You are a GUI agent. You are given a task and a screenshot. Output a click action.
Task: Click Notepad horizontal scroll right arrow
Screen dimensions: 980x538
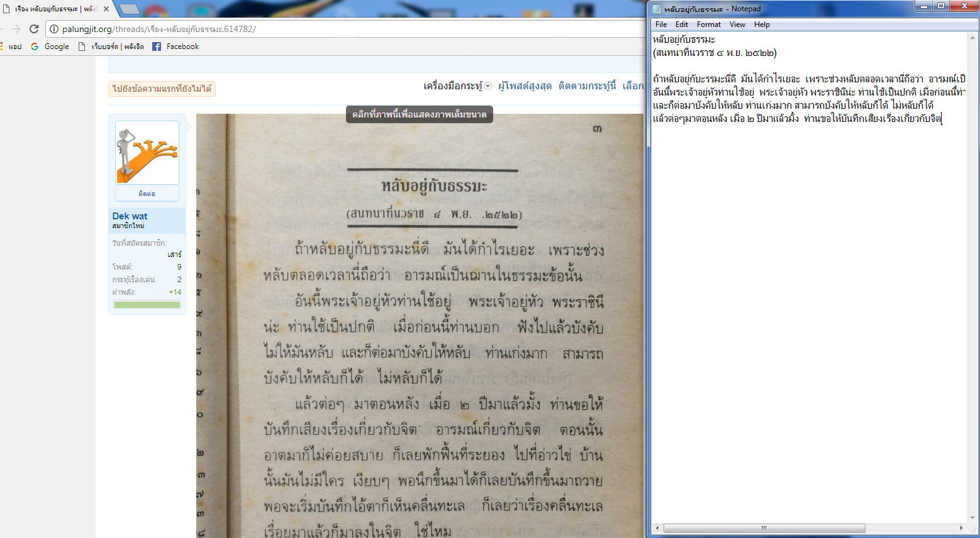(961, 528)
